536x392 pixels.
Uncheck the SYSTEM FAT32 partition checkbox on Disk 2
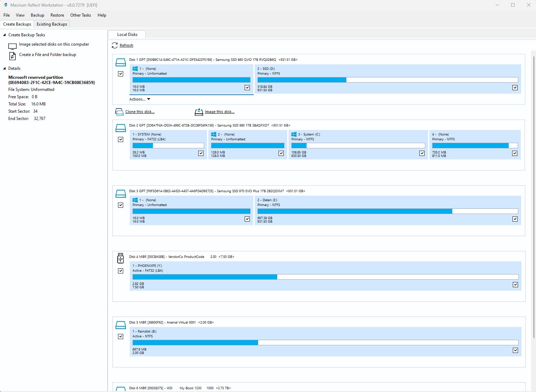201,153
